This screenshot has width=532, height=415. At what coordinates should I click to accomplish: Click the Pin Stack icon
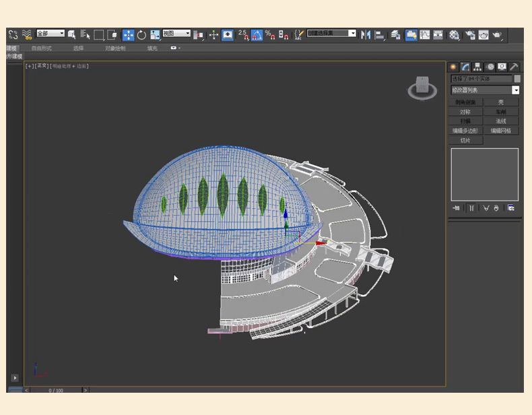point(456,208)
